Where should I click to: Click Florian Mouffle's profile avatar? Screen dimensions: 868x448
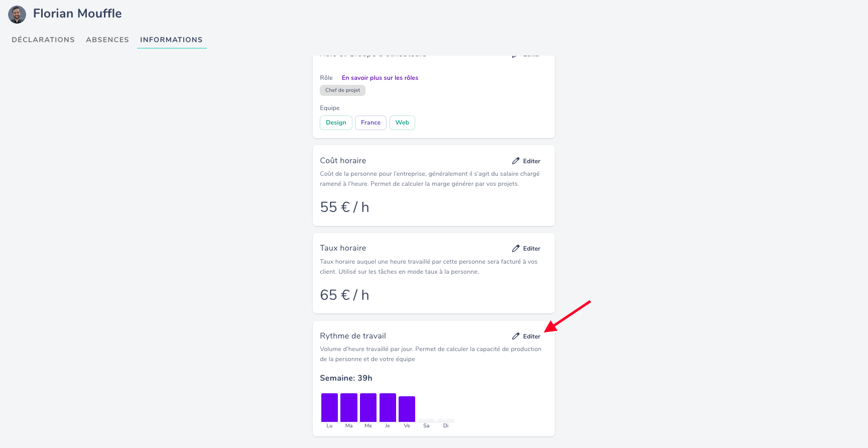click(x=17, y=15)
